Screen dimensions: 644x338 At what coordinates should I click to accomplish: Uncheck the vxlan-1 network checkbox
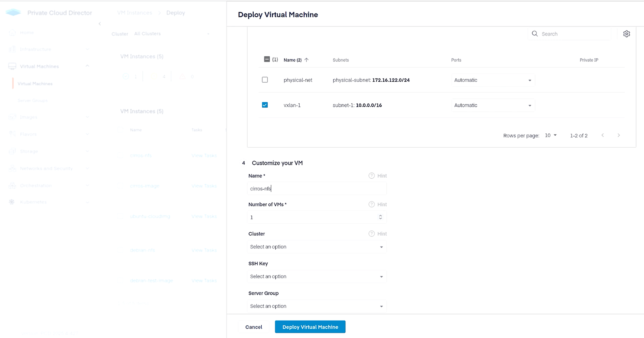265,105
